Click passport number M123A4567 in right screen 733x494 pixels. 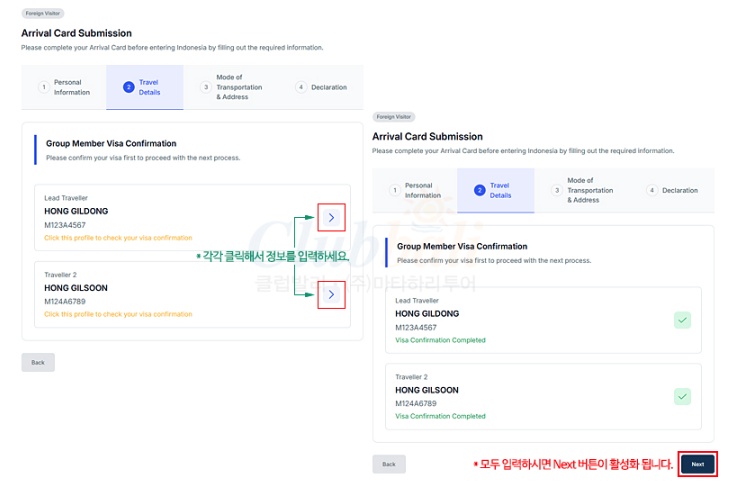click(416, 328)
